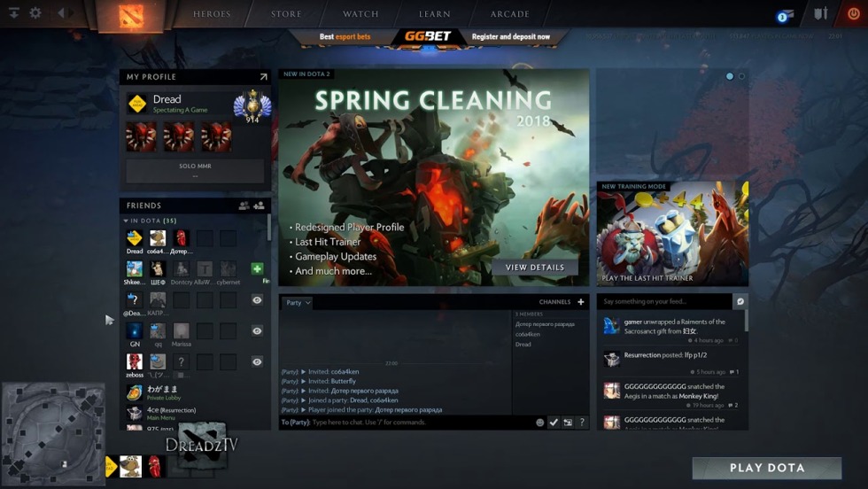Open the Party channel dropdown
This screenshot has width=868, height=489.
point(298,303)
